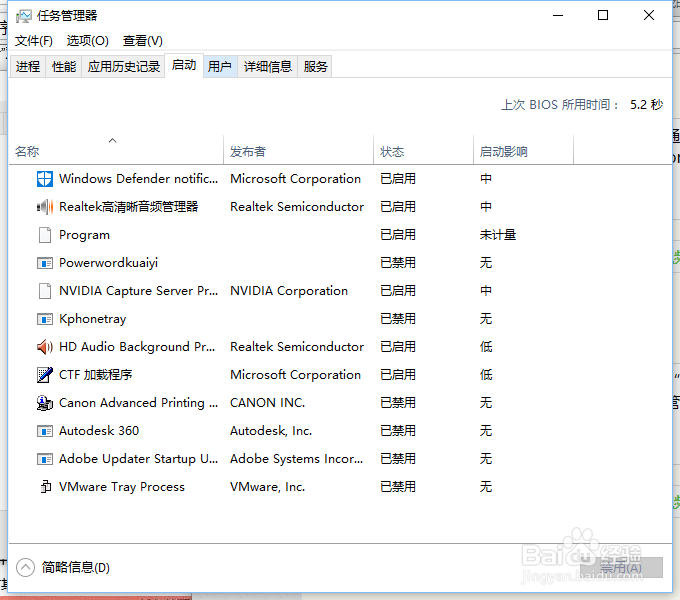This screenshot has width=680, height=600.
Task: Click the Adobe Systems Incor... publisher cell
Action: (297, 459)
